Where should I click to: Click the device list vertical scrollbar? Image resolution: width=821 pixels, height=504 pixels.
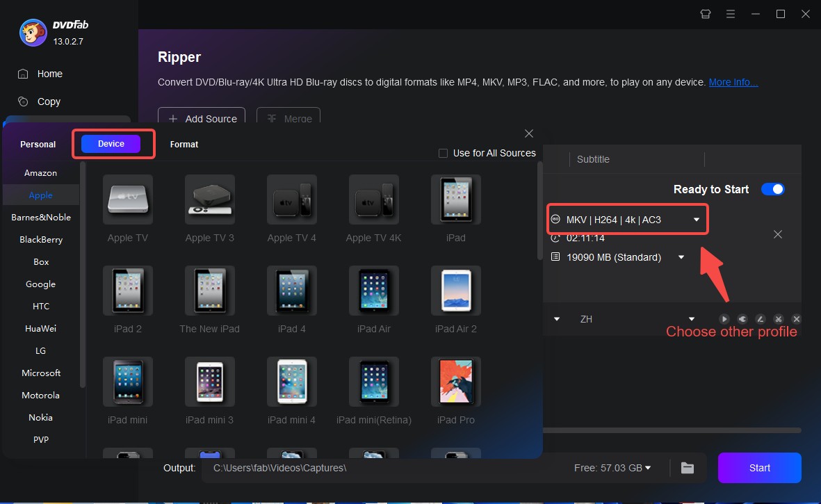(x=540, y=211)
